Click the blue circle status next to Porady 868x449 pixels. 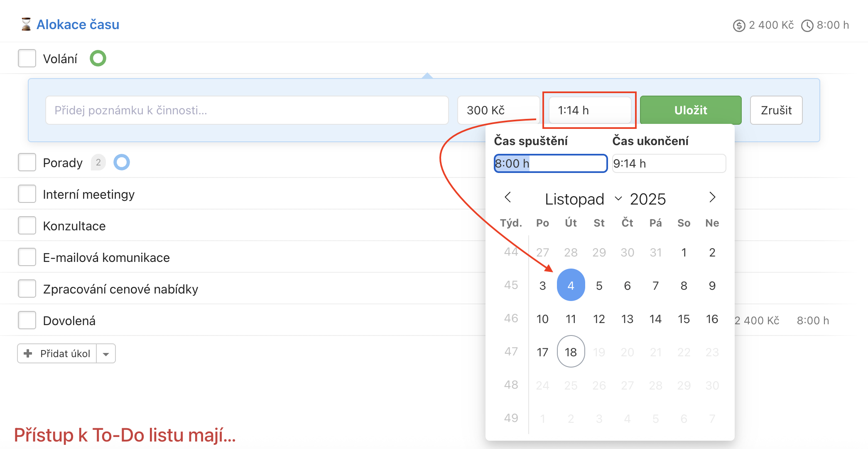(x=122, y=162)
